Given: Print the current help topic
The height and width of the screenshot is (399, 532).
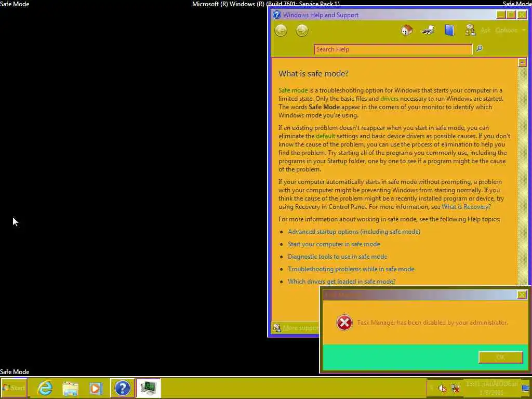Looking at the screenshot, I should coord(428,31).
